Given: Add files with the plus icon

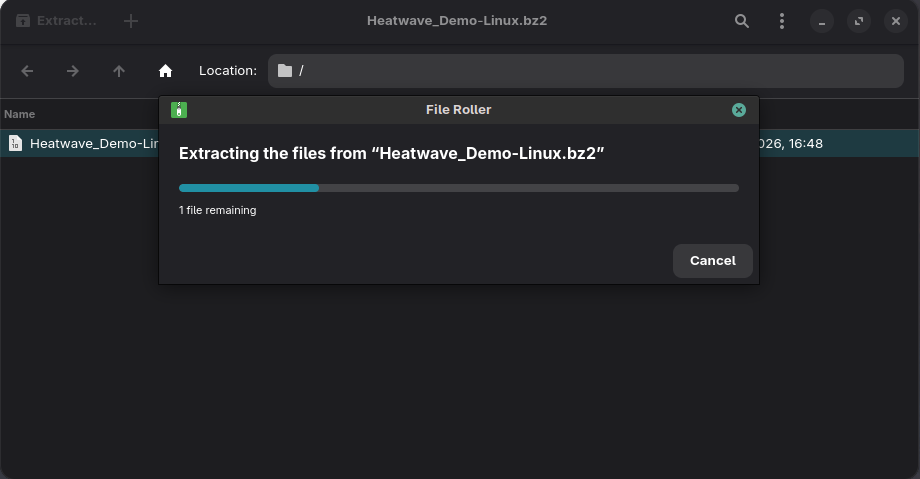Looking at the screenshot, I should click(x=131, y=20).
